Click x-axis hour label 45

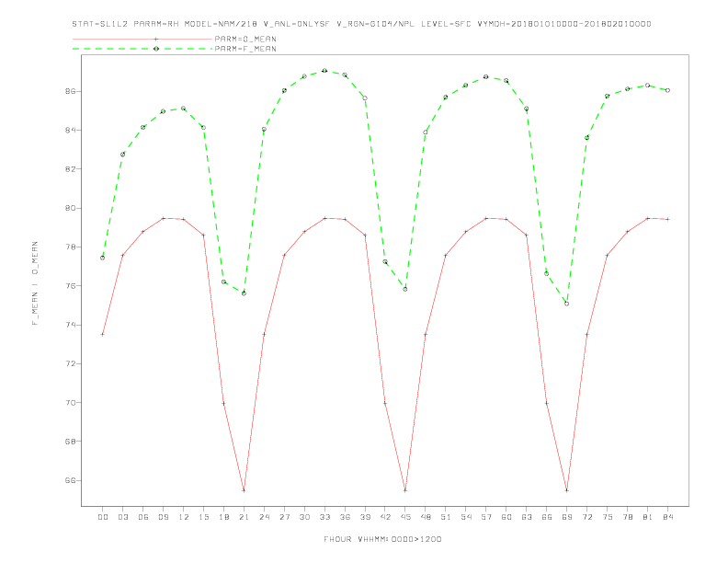click(405, 517)
